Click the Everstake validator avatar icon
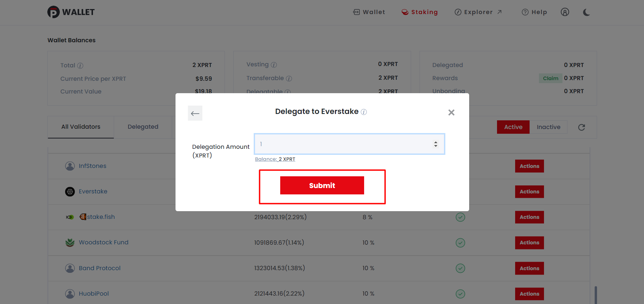 (70, 192)
